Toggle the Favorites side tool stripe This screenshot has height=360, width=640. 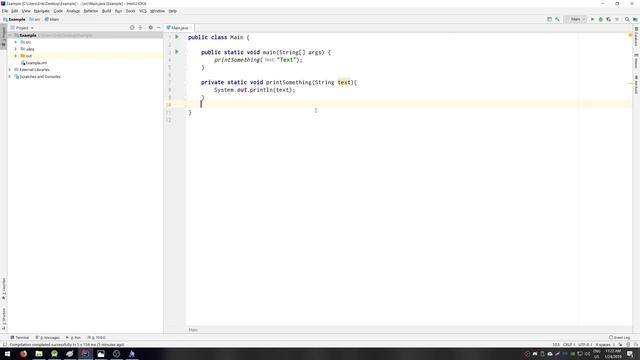[4, 289]
